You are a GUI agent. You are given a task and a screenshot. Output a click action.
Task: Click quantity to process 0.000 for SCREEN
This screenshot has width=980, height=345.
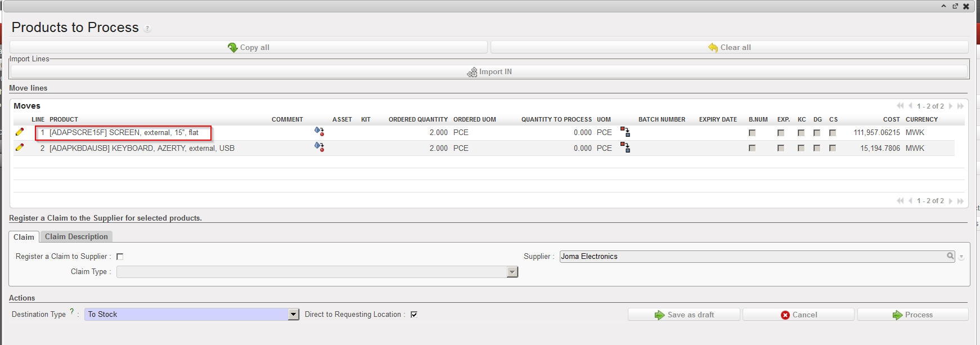point(583,133)
